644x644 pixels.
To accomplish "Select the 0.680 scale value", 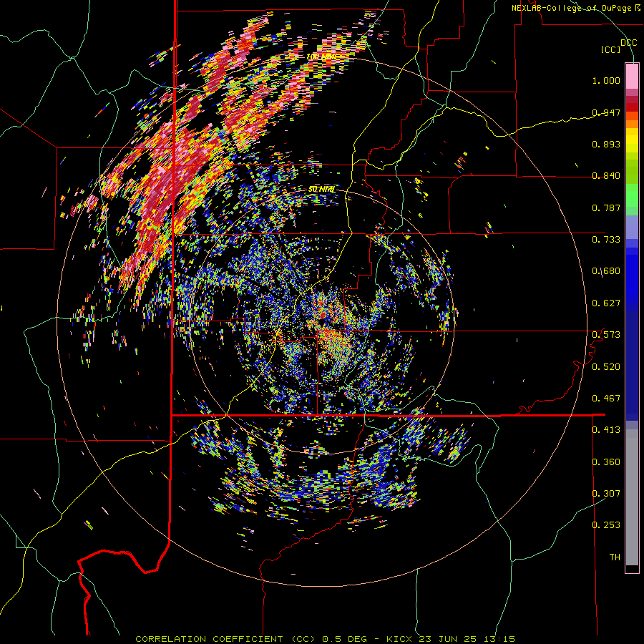I will pyautogui.click(x=606, y=271).
